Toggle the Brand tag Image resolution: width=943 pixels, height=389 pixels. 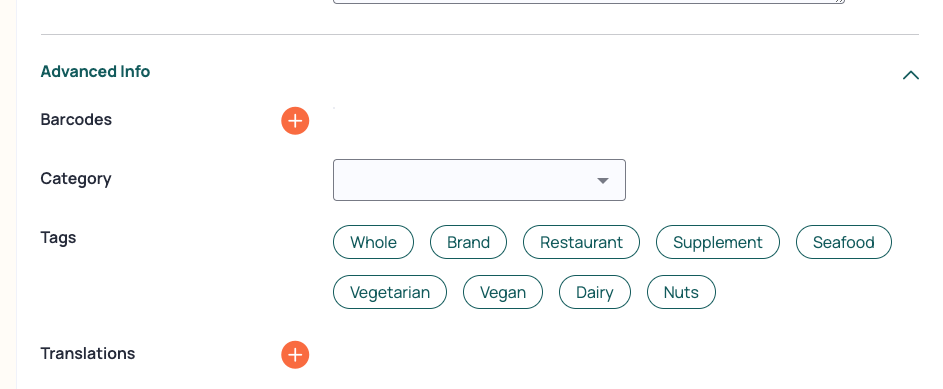(468, 242)
